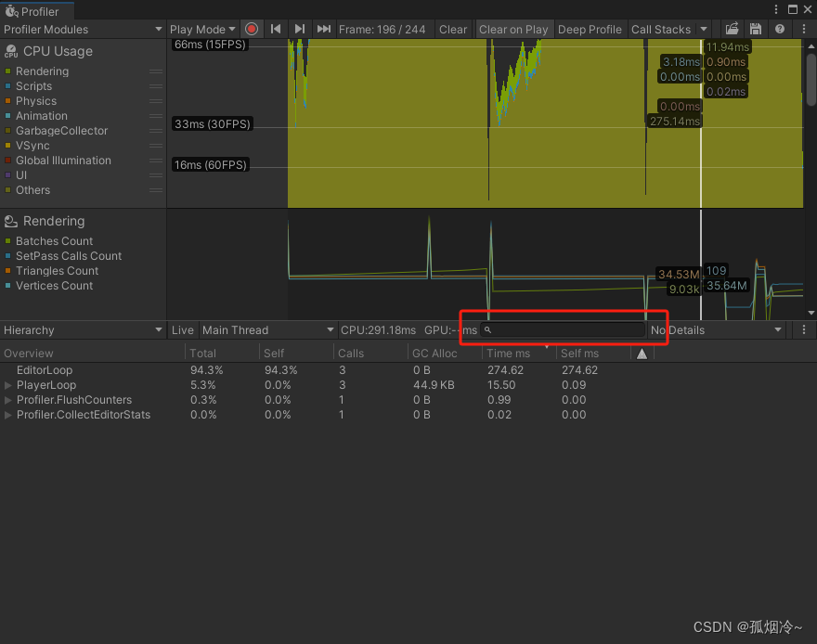
Task: Load a saved profiler capture
Action: 733,29
